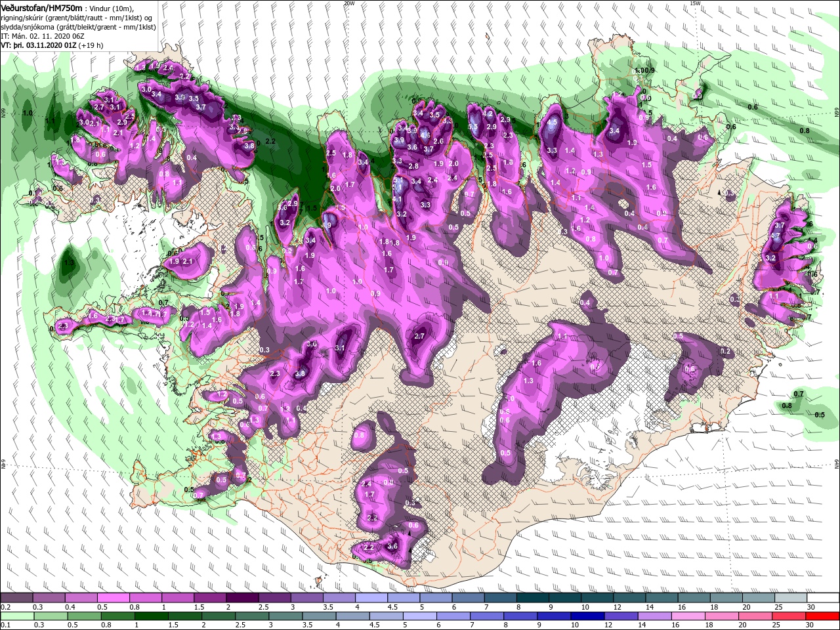The height and width of the screenshot is (630, 840).
Task: Click the 15W longitude label
Action: point(695,3)
